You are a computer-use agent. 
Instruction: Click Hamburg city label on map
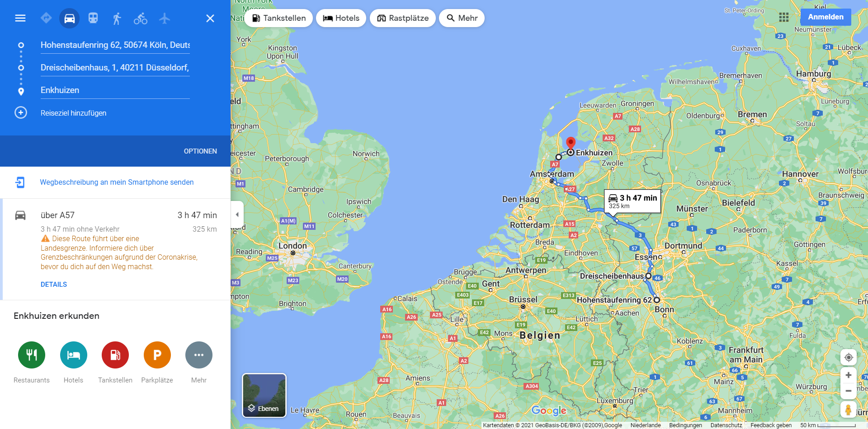click(813, 74)
